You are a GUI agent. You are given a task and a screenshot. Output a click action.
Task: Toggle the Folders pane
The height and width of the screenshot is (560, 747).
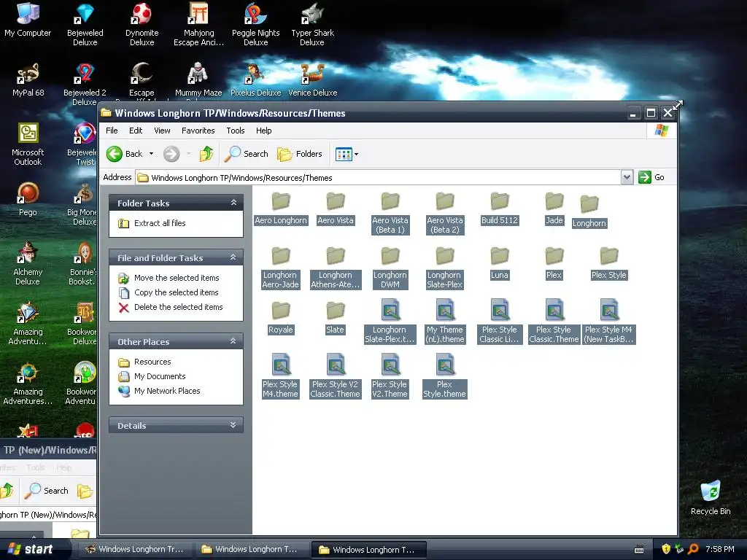pyautogui.click(x=300, y=154)
